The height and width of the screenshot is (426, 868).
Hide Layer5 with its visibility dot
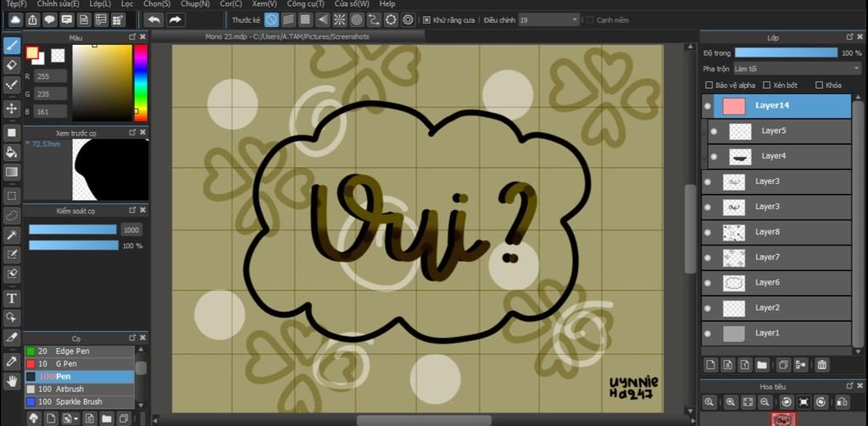tap(714, 131)
